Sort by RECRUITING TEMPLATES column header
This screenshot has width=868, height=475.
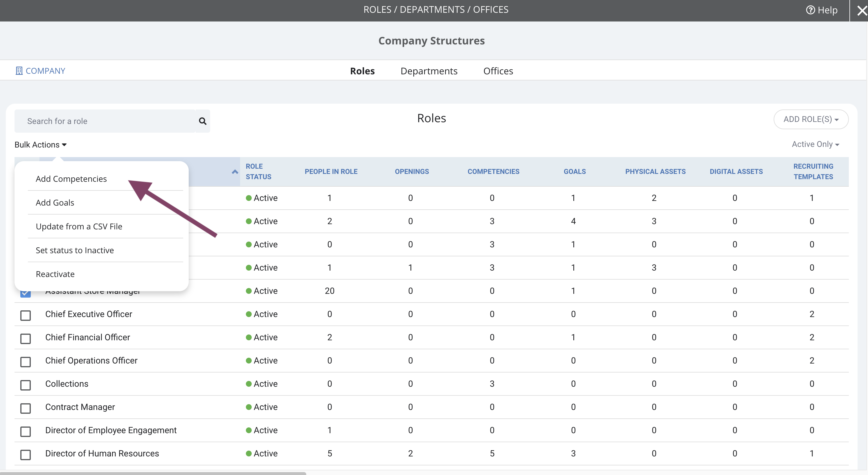click(x=813, y=172)
